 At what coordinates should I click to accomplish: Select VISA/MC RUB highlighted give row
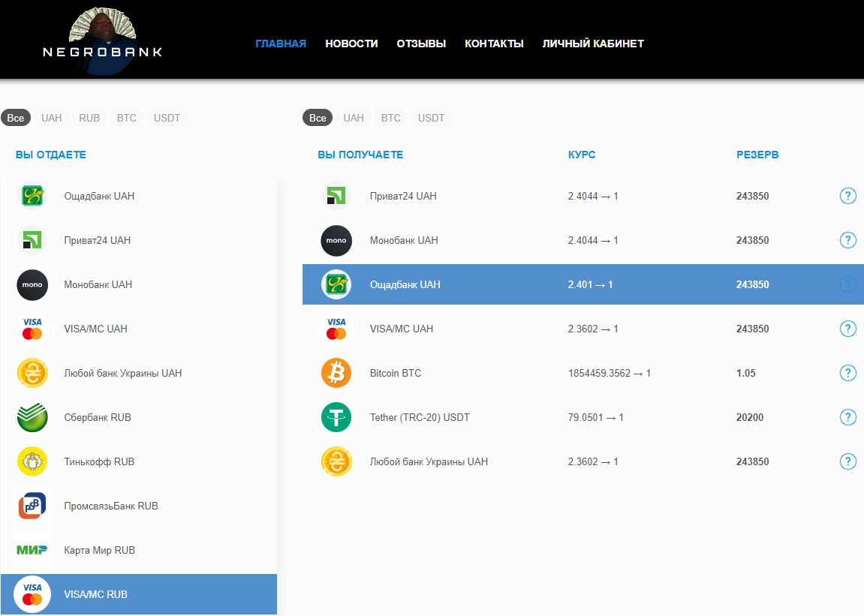pyautogui.click(x=138, y=594)
